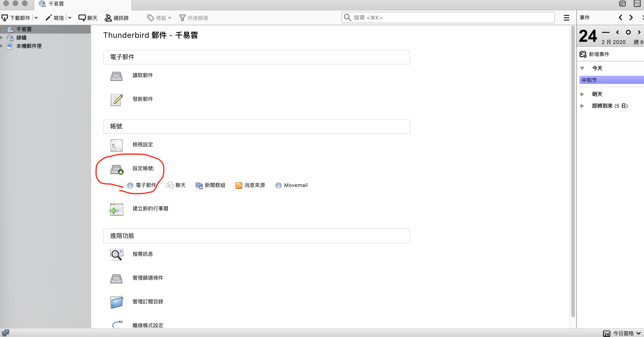Open the 檢視設定 link
The height and width of the screenshot is (337, 644).
pyautogui.click(x=143, y=144)
